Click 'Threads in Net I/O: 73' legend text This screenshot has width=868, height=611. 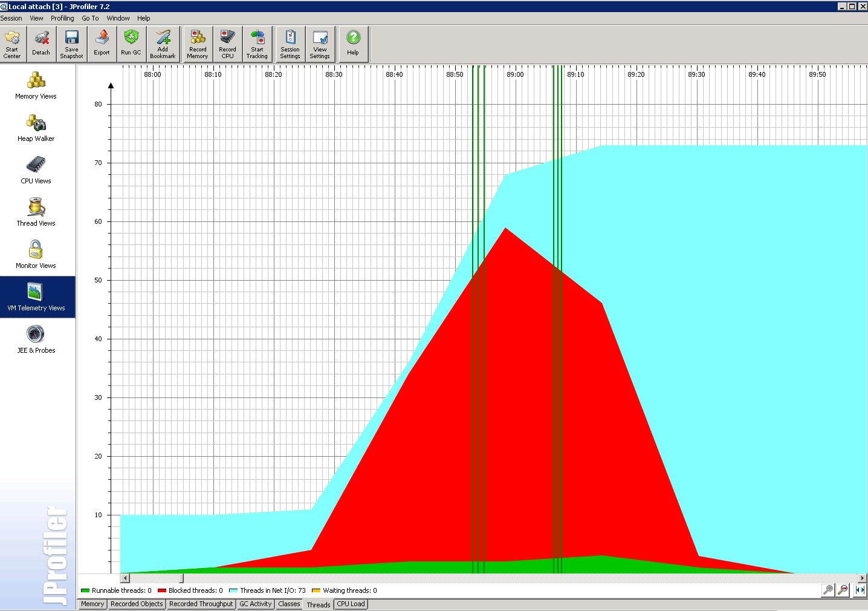click(x=273, y=590)
